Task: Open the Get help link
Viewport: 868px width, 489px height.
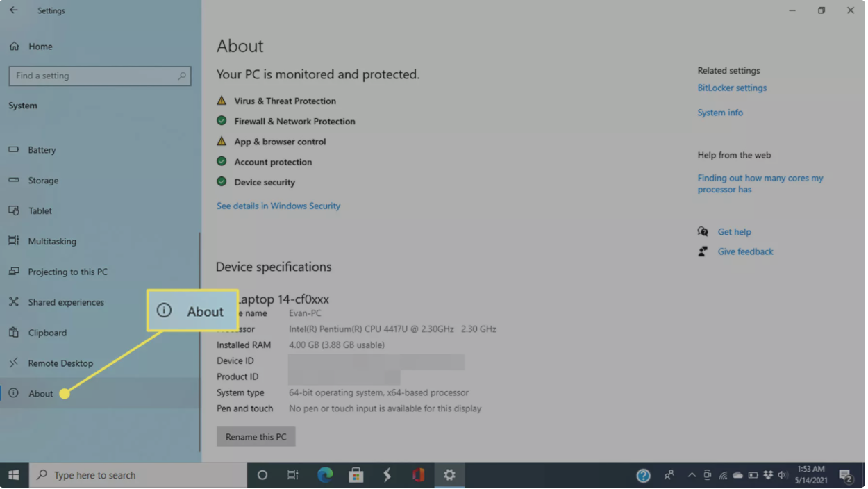Action: point(734,232)
